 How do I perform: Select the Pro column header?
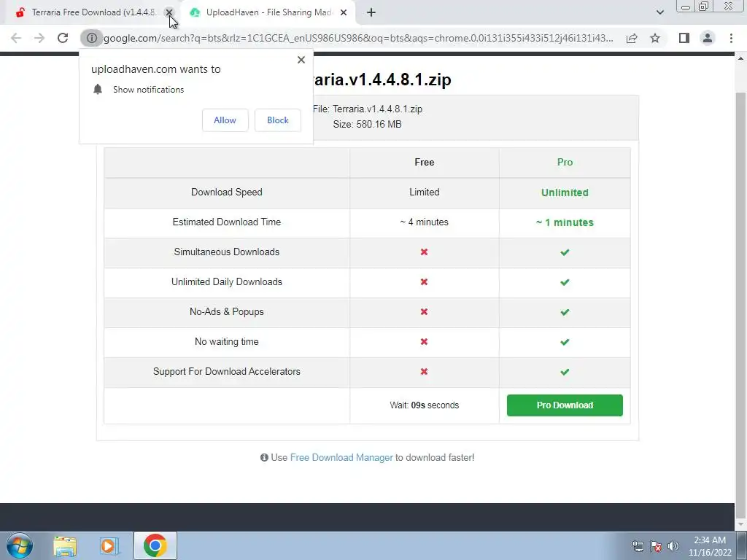point(565,163)
